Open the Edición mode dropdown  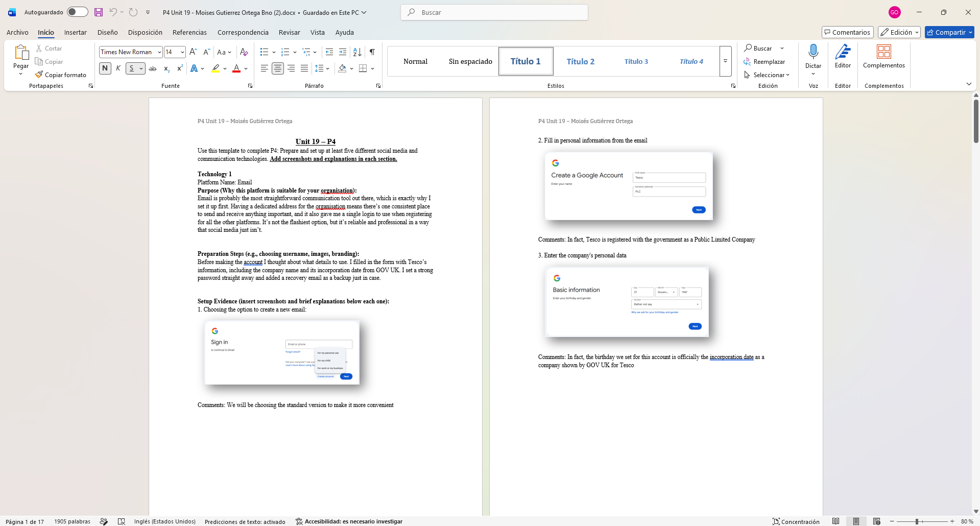point(899,32)
